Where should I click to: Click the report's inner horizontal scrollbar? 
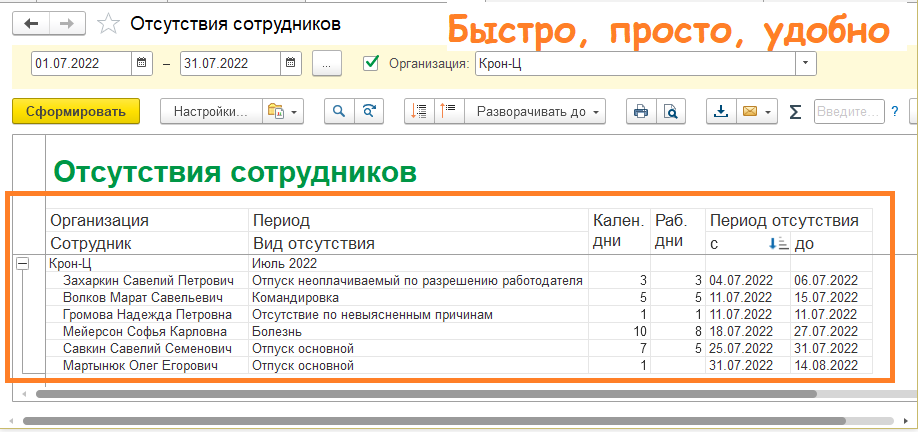click(x=426, y=394)
